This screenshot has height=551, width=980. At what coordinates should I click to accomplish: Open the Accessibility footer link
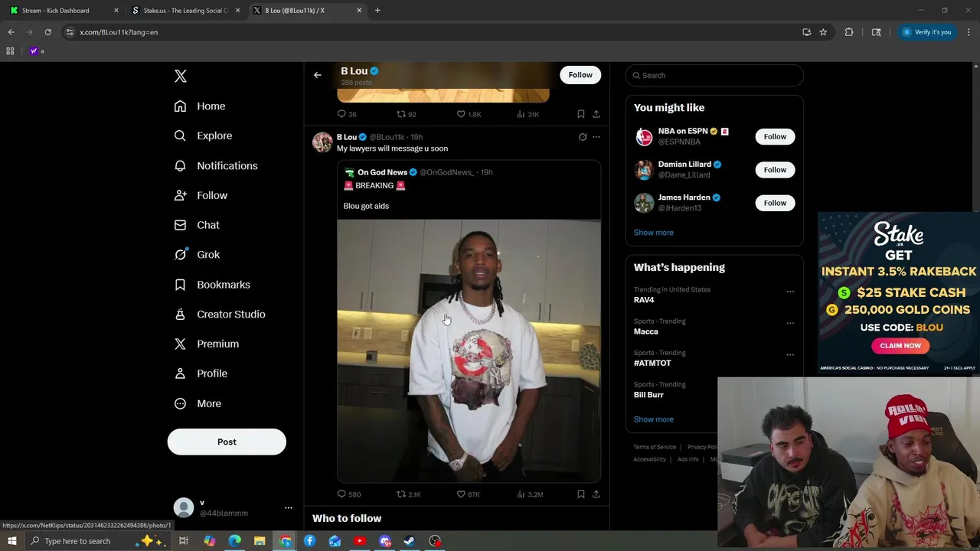(649, 459)
